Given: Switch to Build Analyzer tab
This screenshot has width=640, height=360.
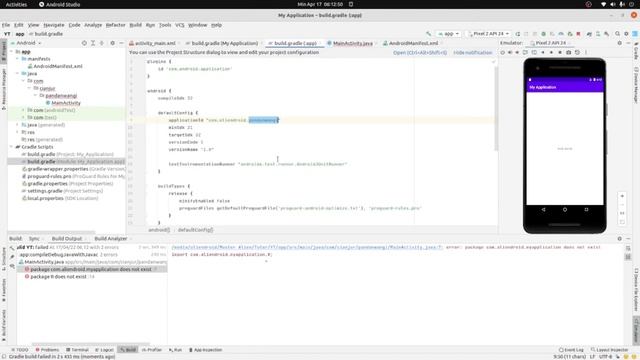Looking at the screenshot, I should coord(111,238).
